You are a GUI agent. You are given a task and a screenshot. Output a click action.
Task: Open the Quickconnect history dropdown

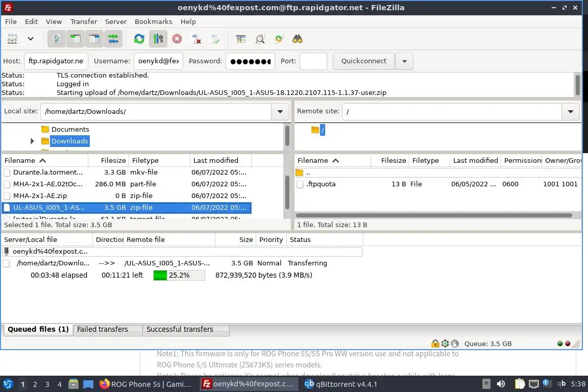click(404, 61)
